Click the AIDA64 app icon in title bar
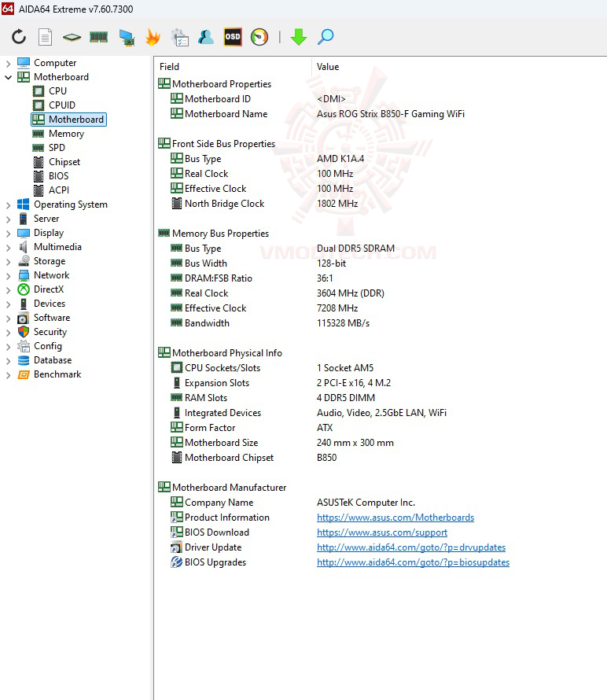The image size is (607, 700). tap(8, 9)
